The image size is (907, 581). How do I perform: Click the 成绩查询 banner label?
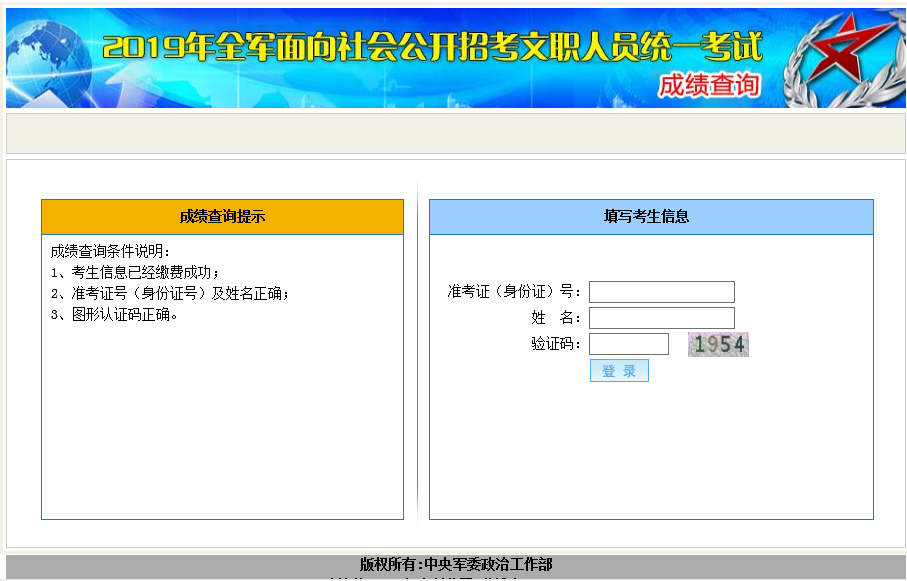click(x=709, y=86)
